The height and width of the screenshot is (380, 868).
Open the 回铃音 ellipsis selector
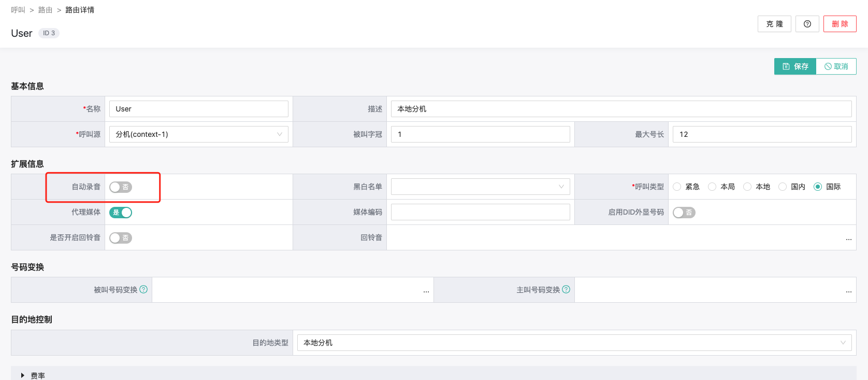pos(848,238)
